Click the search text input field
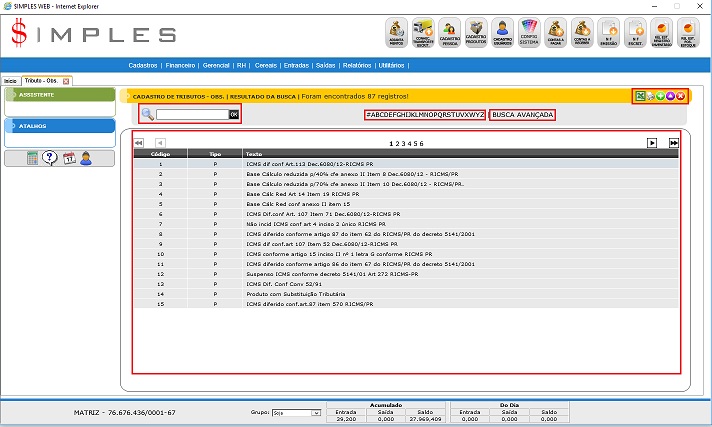The width and height of the screenshot is (712, 427). pyautogui.click(x=192, y=115)
